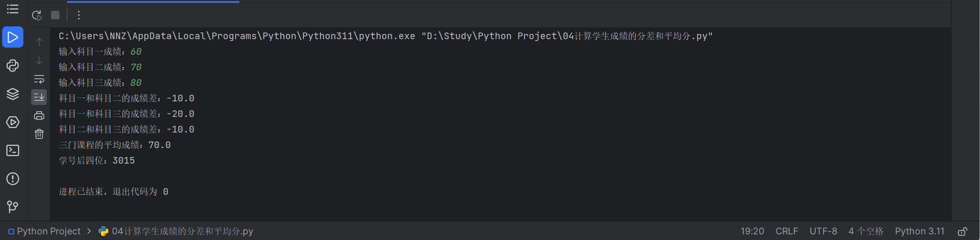Stop the running process
The image size is (980, 240).
(55, 15)
